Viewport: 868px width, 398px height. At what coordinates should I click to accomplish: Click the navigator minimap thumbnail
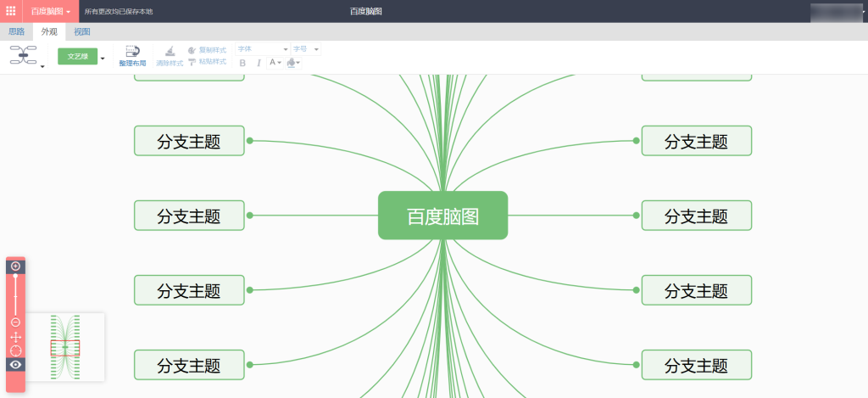(65, 347)
